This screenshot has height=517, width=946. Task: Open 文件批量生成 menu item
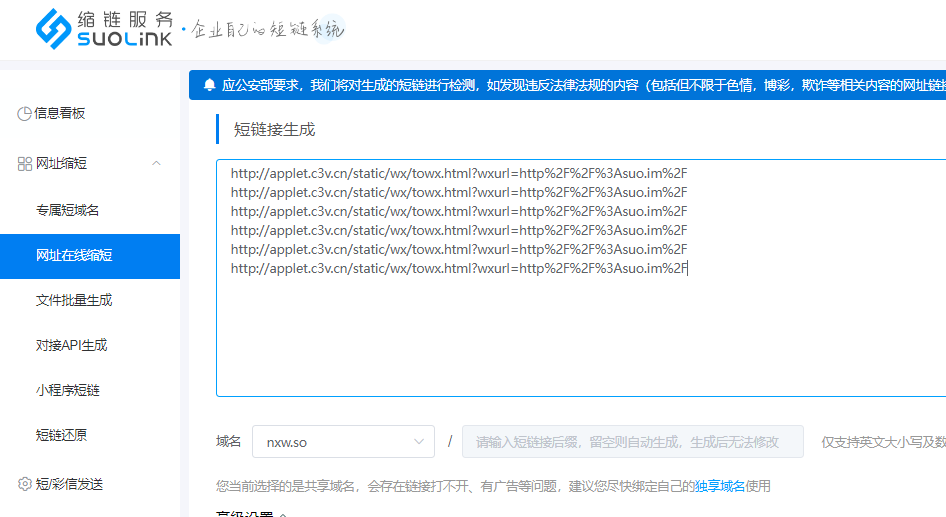click(74, 300)
